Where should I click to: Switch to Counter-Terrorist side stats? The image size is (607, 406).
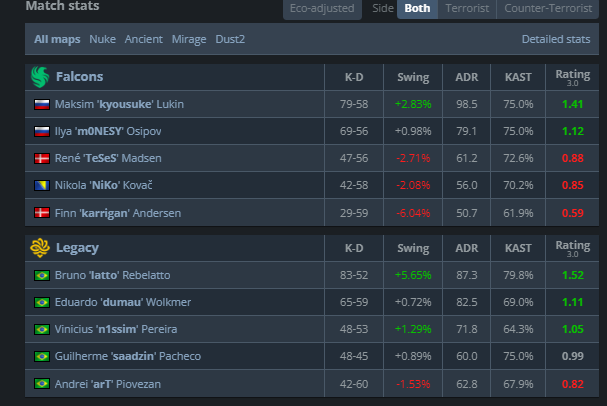(x=548, y=8)
